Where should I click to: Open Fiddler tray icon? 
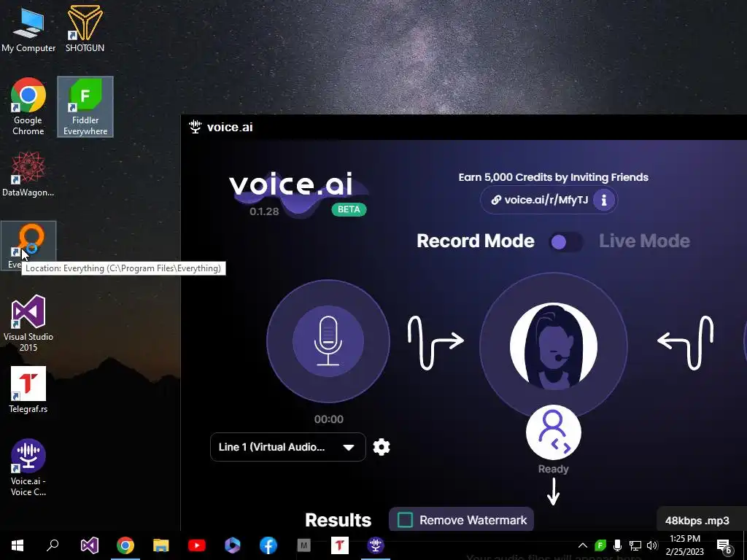[600, 545]
